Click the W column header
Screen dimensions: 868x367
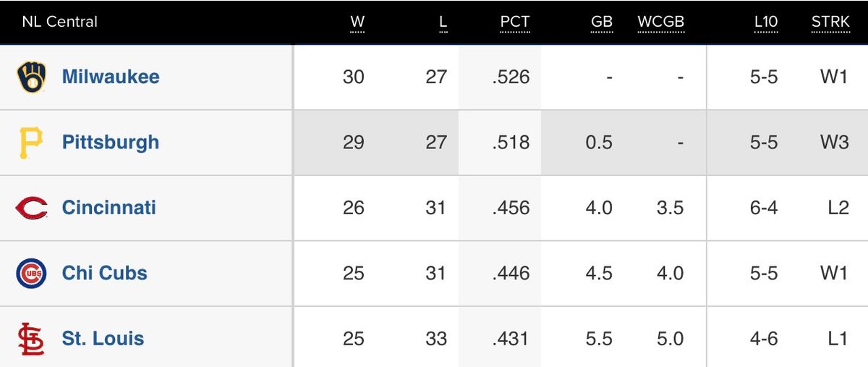357,22
